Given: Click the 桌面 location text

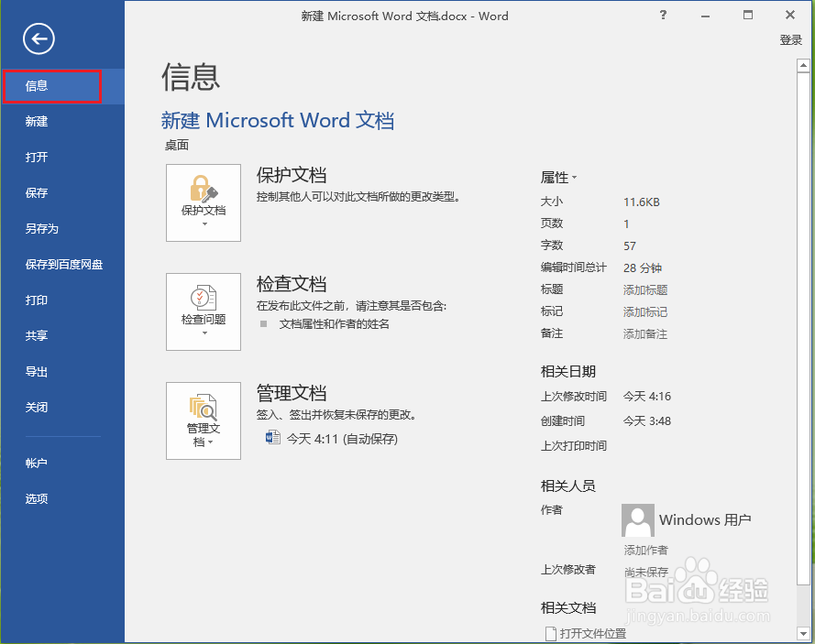Looking at the screenshot, I should [x=177, y=146].
